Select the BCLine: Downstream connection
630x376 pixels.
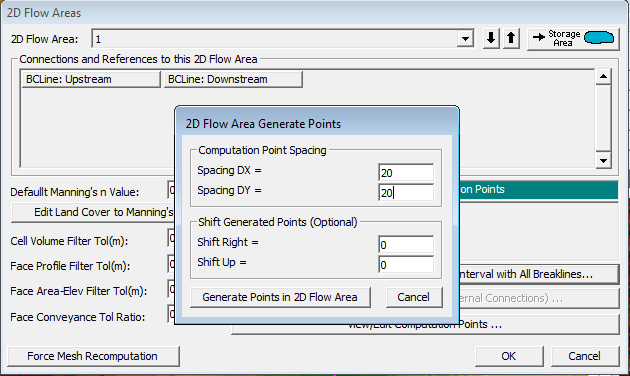coord(233,79)
